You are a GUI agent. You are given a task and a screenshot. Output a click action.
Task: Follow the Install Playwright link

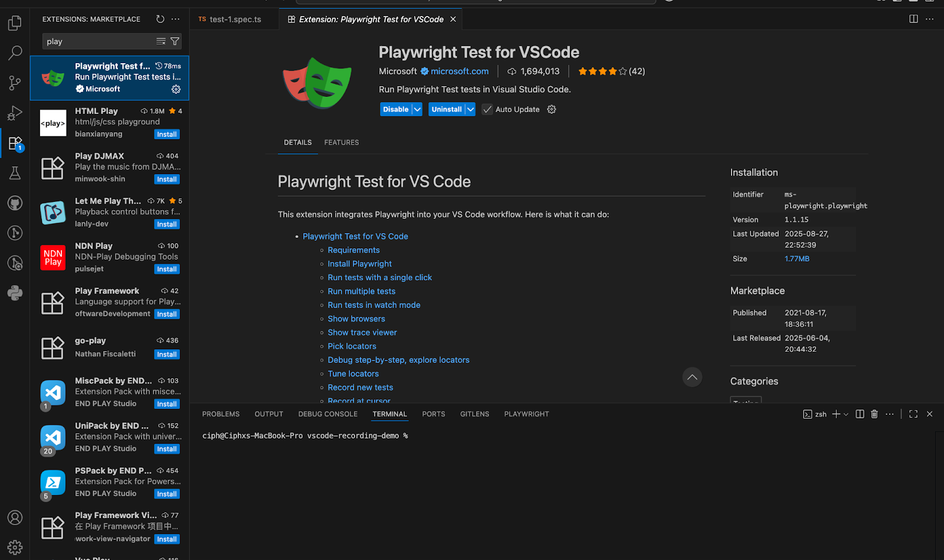[359, 264]
